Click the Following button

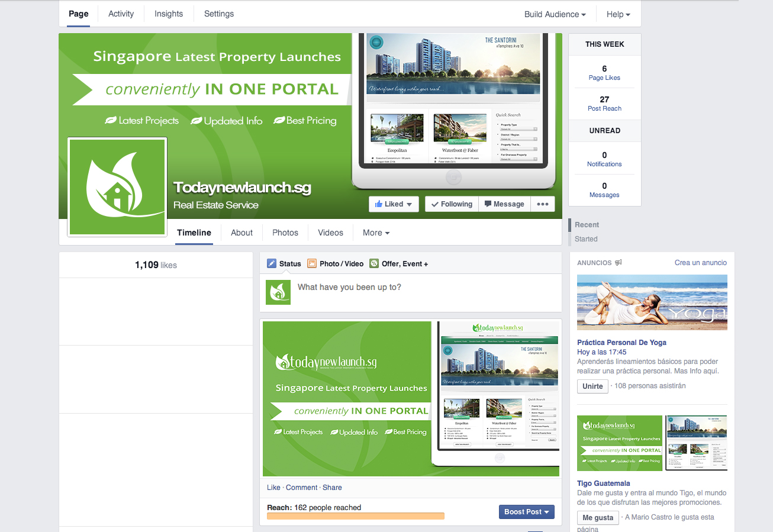[x=452, y=204]
